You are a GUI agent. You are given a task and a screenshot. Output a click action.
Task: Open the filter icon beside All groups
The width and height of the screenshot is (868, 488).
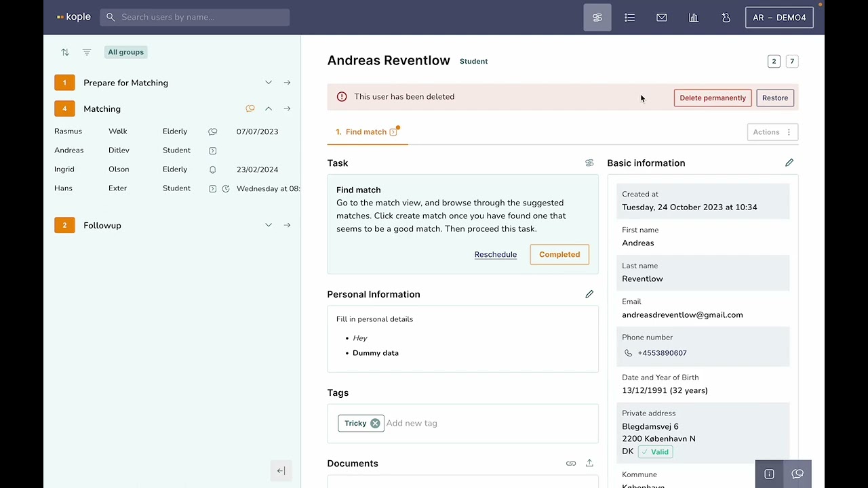click(87, 52)
